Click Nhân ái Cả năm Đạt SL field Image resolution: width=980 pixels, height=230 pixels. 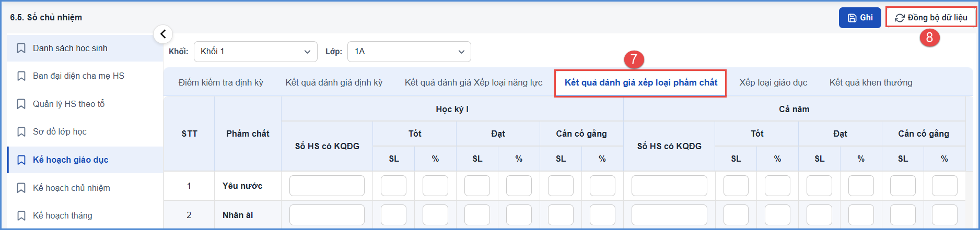tap(819, 215)
